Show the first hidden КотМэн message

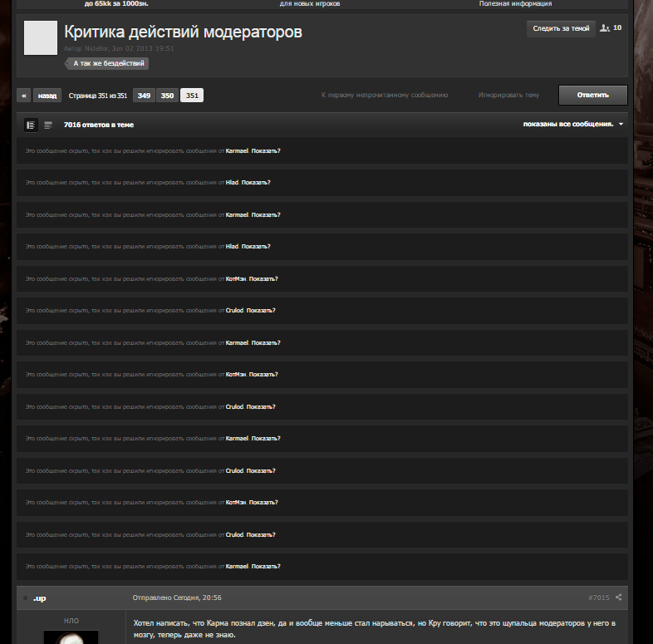[263, 278]
